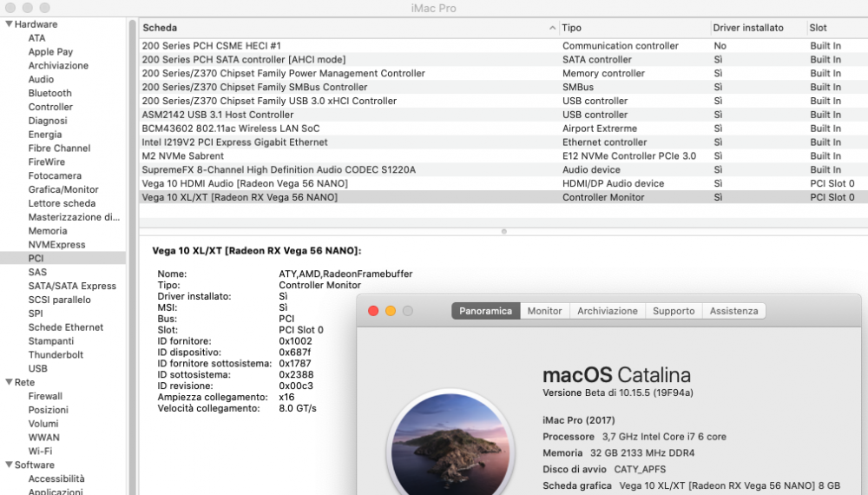
Task: Select Diagnosi in the sidebar
Action: [x=48, y=121]
